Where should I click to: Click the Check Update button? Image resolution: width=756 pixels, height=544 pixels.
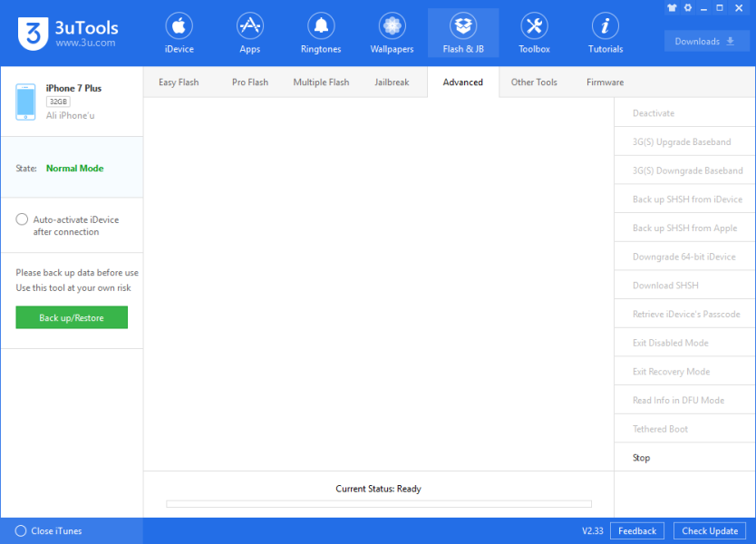click(x=710, y=531)
